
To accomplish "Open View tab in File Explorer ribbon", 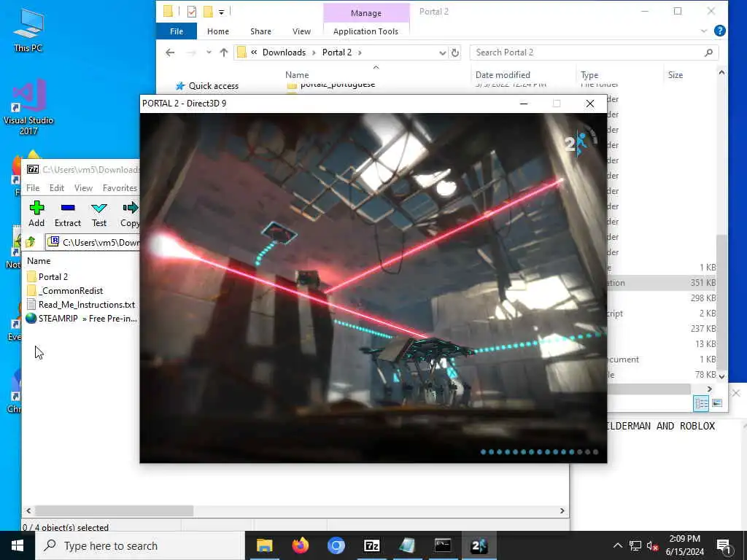I will coord(301,31).
